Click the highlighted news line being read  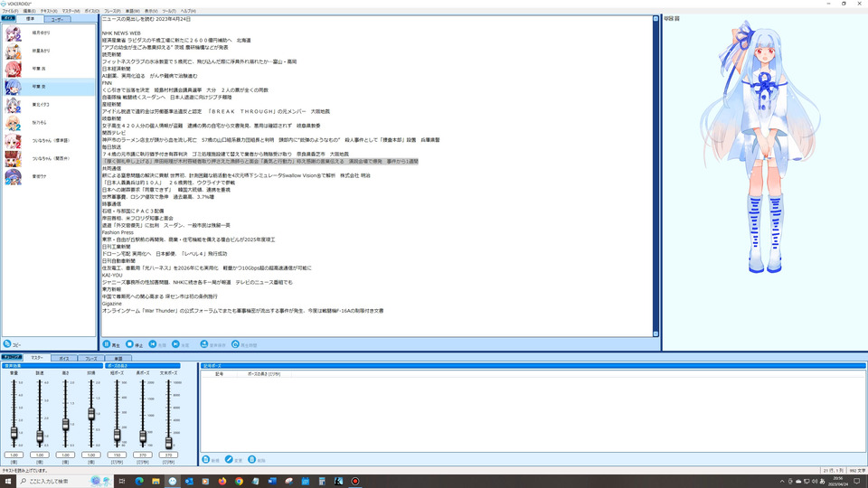(260, 162)
